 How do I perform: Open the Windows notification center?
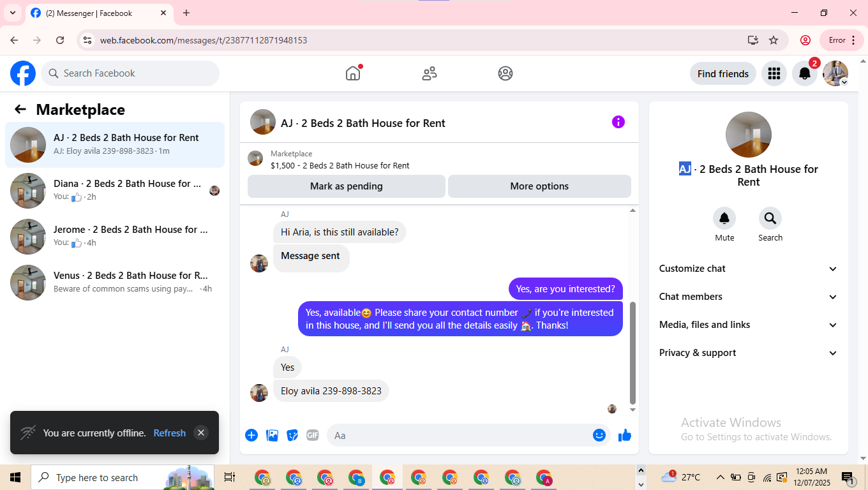pyautogui.click(x=848, y=477)
